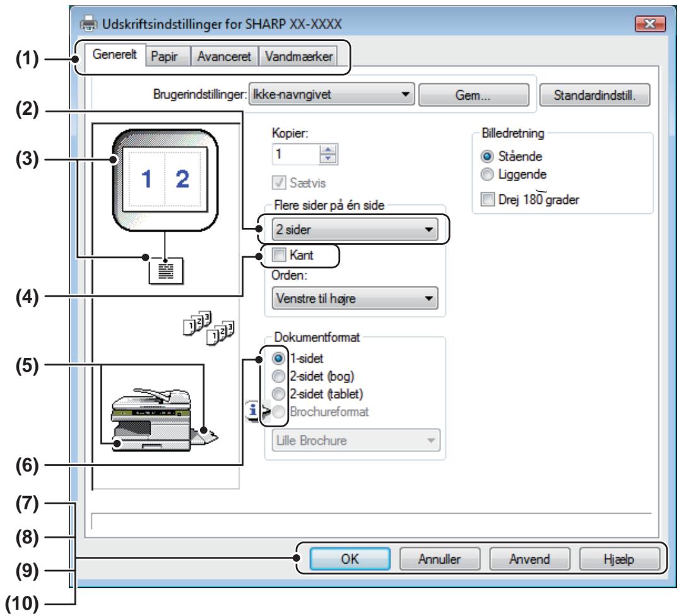The width and height of the screenshot is (679, 616).
Task: Open the Brugerindstillinger dropdown
Action: pos(332,95)
